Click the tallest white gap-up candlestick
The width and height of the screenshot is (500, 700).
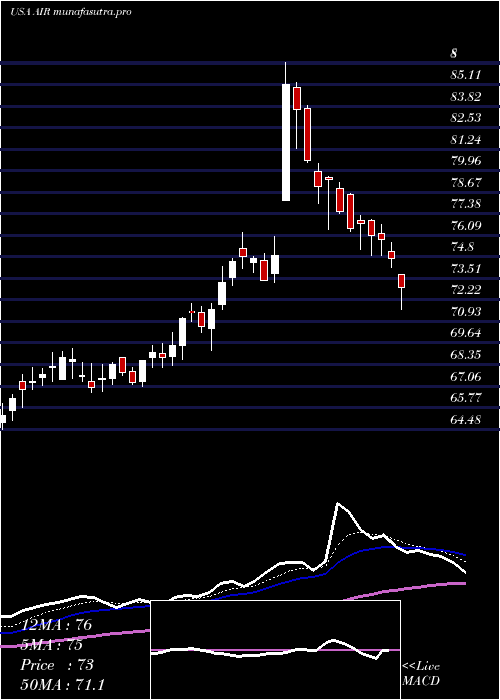(286, 142)
